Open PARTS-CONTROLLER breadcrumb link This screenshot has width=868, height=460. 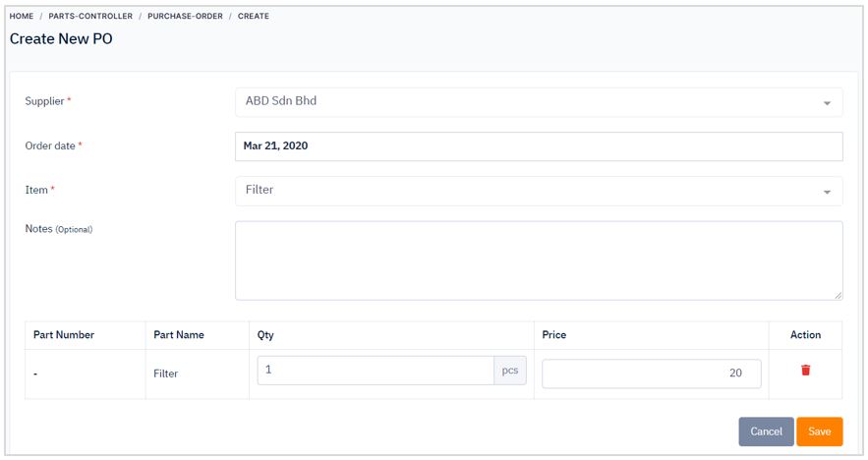coord(90,16)
